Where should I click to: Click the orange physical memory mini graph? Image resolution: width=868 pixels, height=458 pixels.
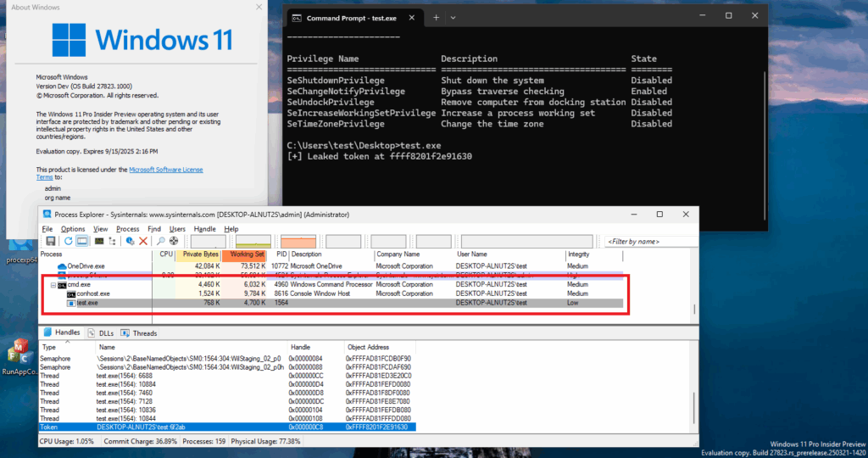[x=298, y=241]
